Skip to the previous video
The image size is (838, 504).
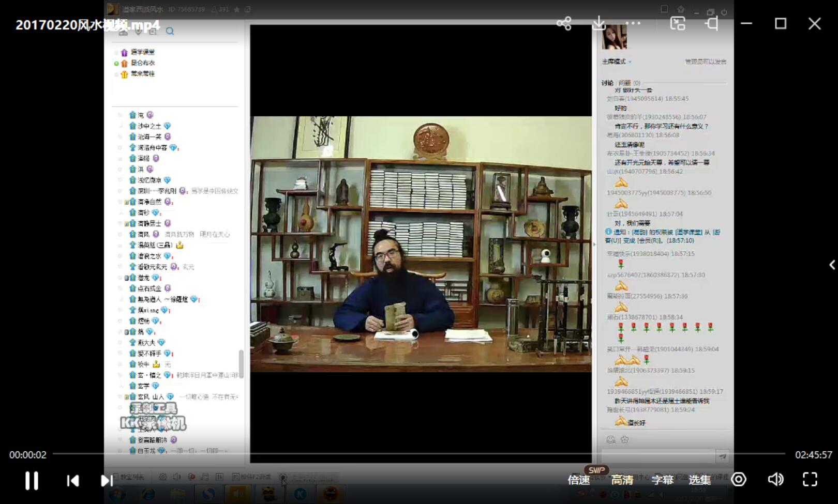[73, 481]
